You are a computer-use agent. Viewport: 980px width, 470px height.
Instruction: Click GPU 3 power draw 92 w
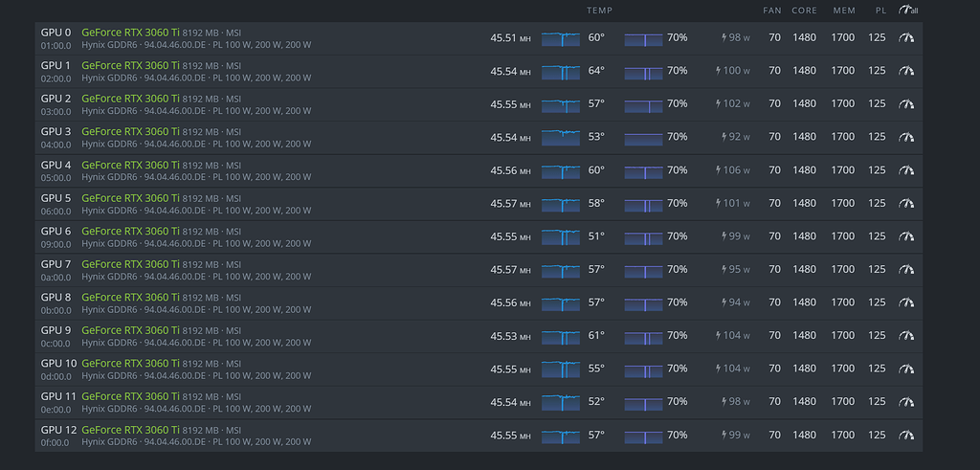pyautogui.click(x=736, y=137)
